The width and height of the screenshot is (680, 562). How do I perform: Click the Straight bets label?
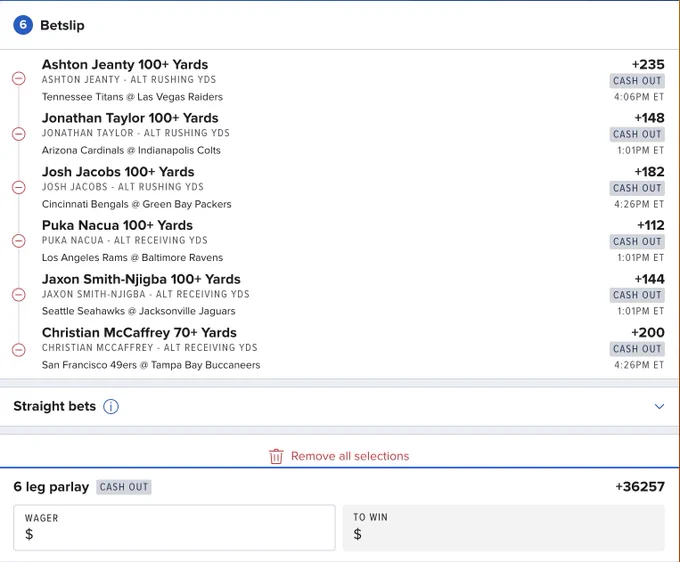tap(55, 406)
